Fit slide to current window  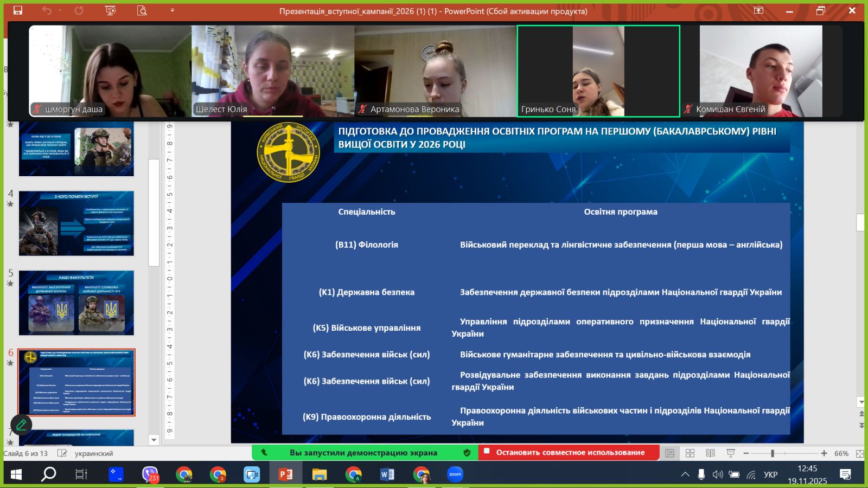(x=859, y=453)
